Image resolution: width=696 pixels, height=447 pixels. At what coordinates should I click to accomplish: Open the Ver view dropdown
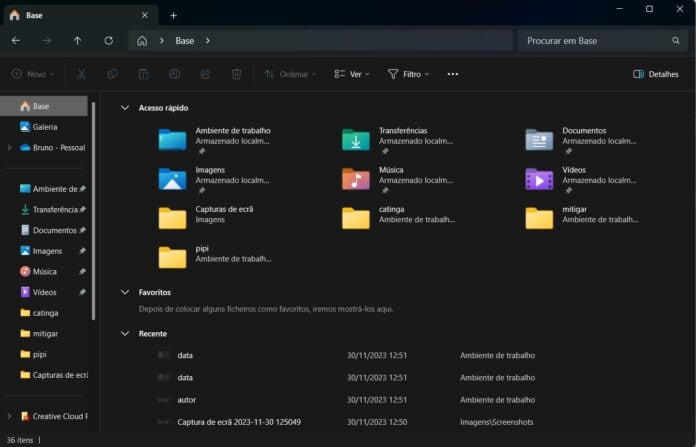[352, 74]
